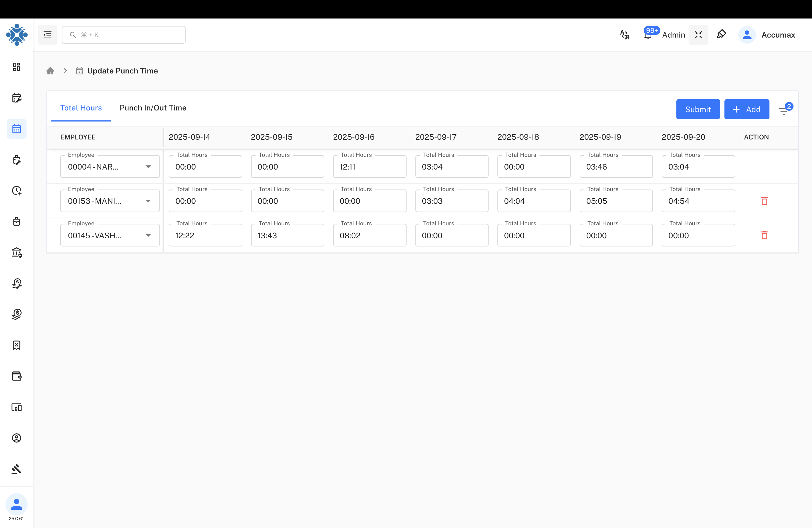Open the dashboard icon in the sidebar
This screenshot has width=812, height=528.
[x=16, y=67]
